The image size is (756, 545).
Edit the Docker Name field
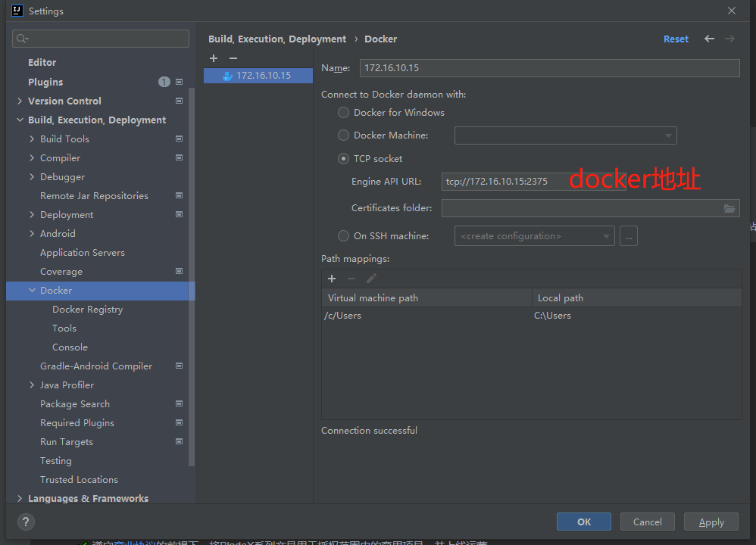coord(550,68)
